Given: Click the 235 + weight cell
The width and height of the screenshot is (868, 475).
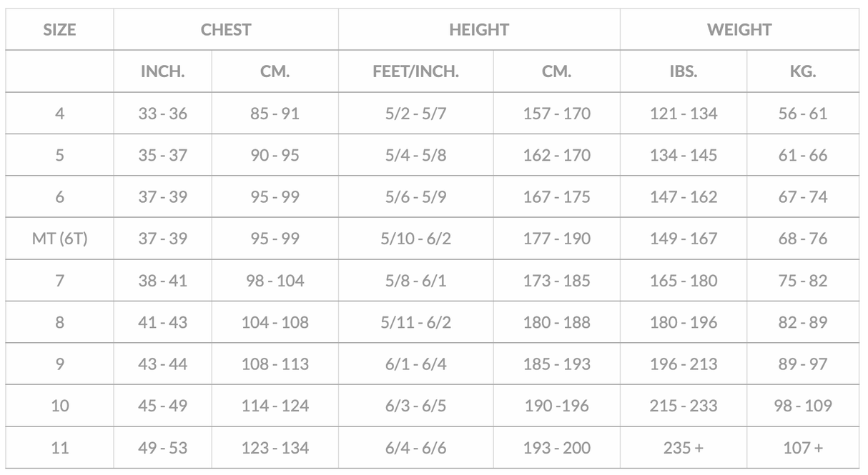Looking at the screenshot, I should tap(683, 448).
